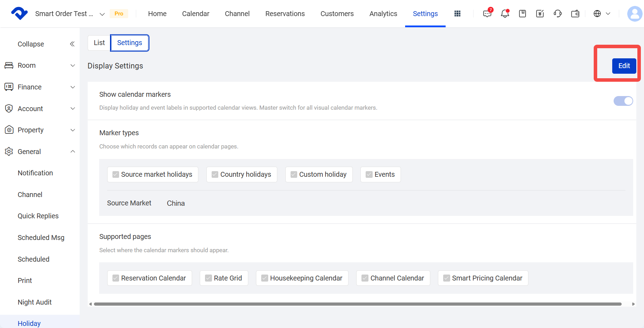Open language dropdown arrow beside globe
Screen dimensions: 644x328
608,14
